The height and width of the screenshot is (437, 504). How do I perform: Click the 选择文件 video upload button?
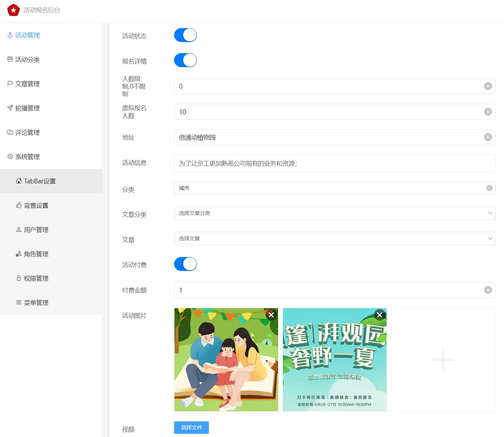click(x=191, y=428)
